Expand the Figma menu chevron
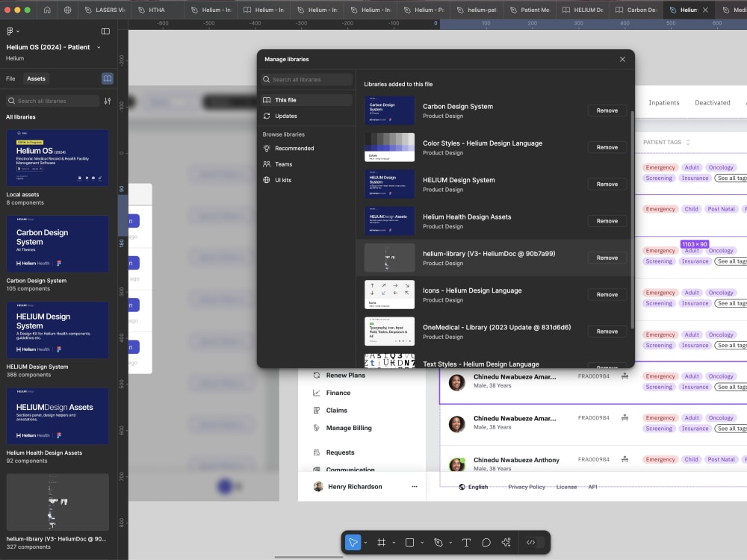The height and width of the screenshot is (560, 747). pyautogui.click(x=18, y=31)
